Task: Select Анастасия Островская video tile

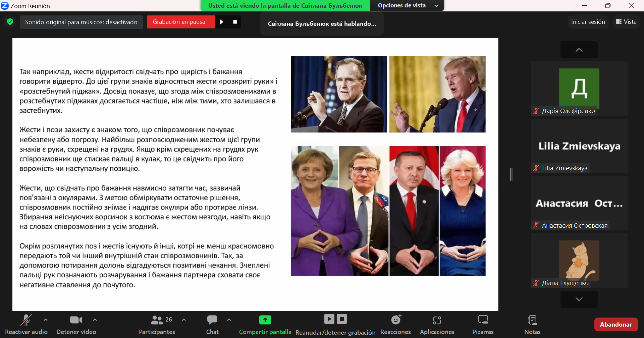Action: point(579,203)
